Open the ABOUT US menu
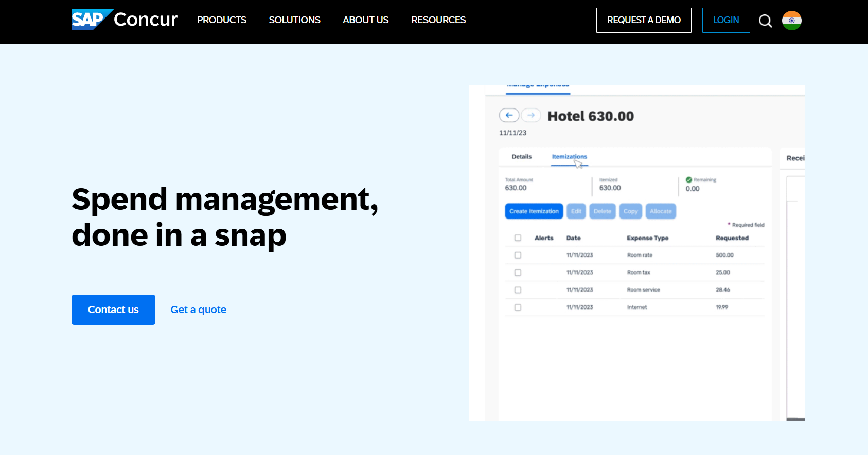 click(366, 20)
